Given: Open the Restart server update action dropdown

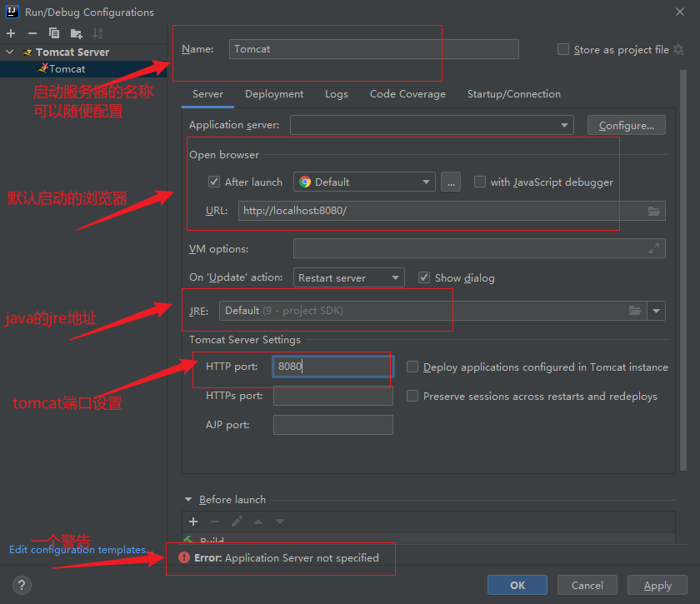Looking at the screenshot, I should (348, 277).
